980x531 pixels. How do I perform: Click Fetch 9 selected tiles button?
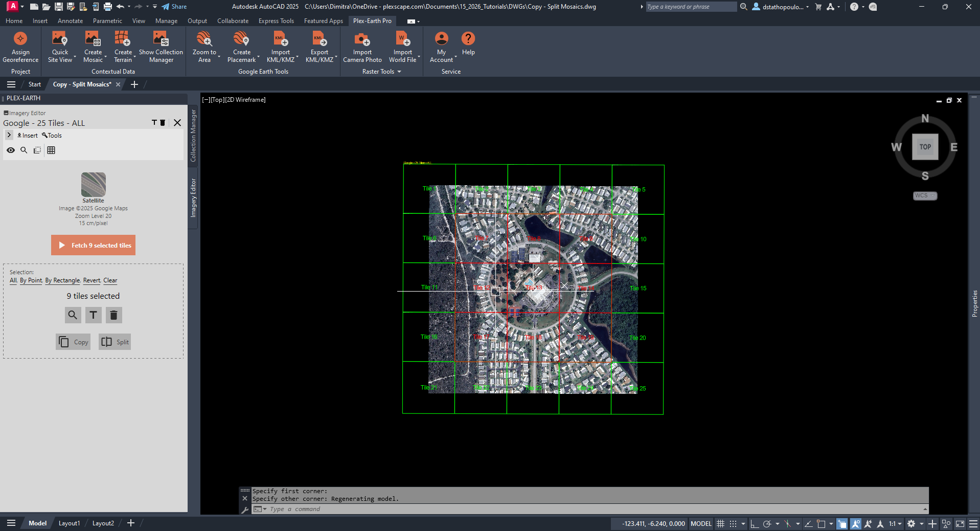coord(93,245)
